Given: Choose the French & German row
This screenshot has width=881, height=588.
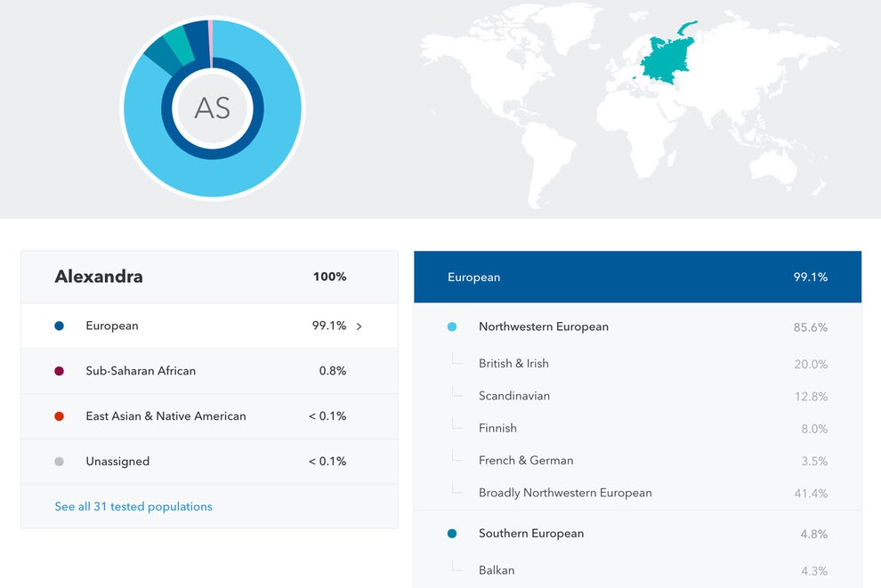Looking at the screenshot, I should pyautogui.click(x=637, y=461).
